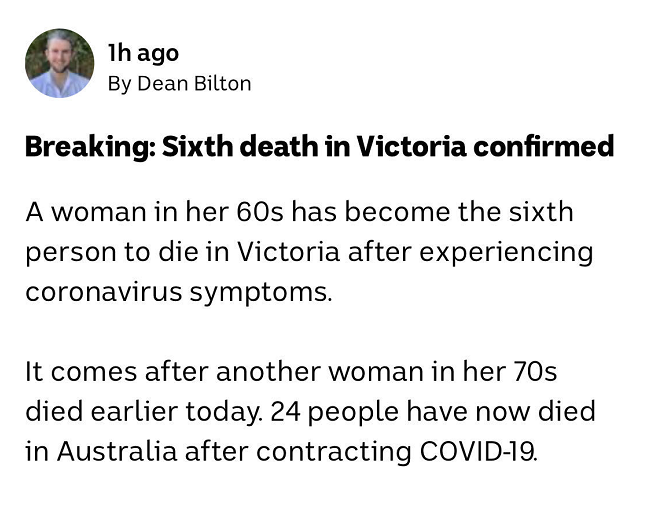Viewport: 646px width, 507px height.
Task: Click the number '24' in the second paragraph
Action: pyautogui.click(x=286, y=411)
